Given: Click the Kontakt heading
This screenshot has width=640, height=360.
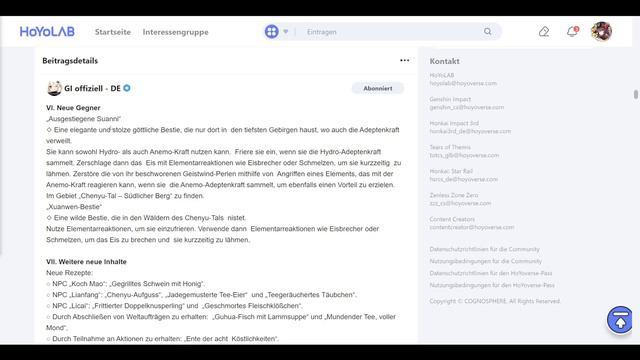Looking at the screenshot, I should coord(444,61).
